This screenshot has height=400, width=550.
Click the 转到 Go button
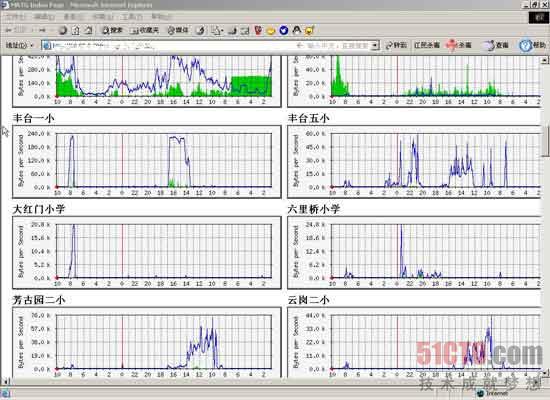coord(396,45)
